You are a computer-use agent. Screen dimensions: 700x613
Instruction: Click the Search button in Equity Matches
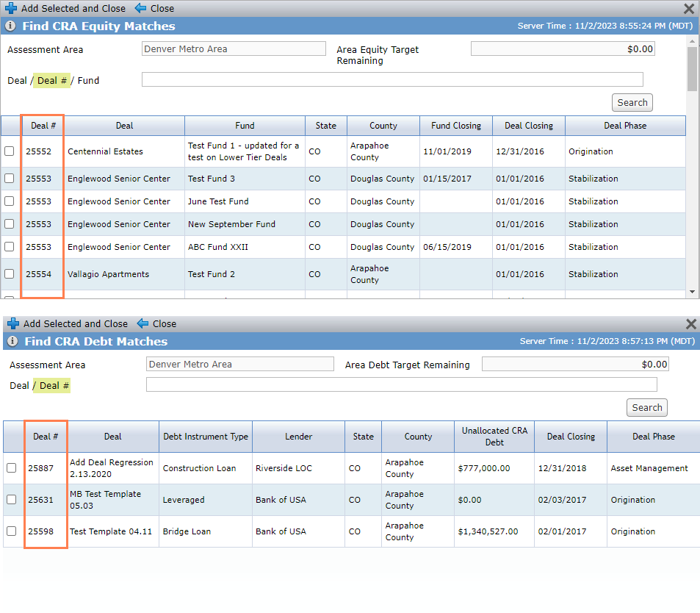632,102
